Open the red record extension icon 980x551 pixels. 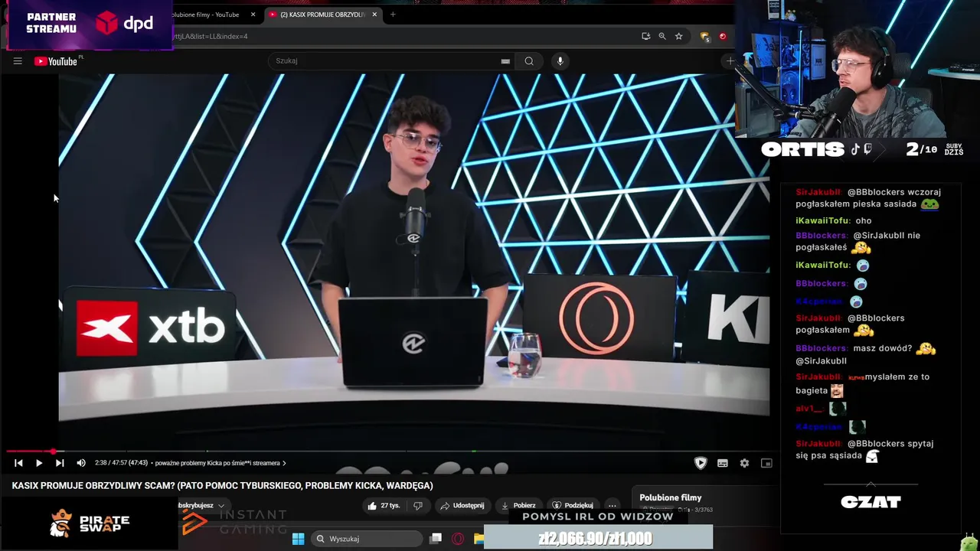click(722, 36)
